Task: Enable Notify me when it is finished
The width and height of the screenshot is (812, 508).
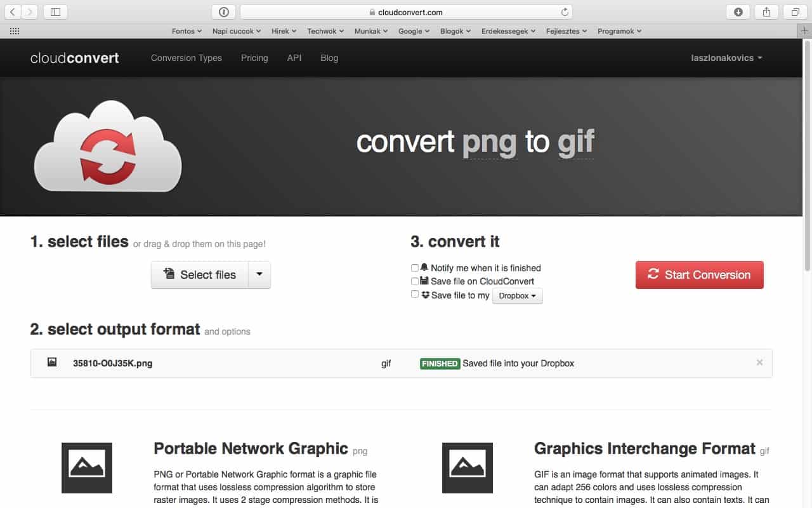Action: click(415, 268)
